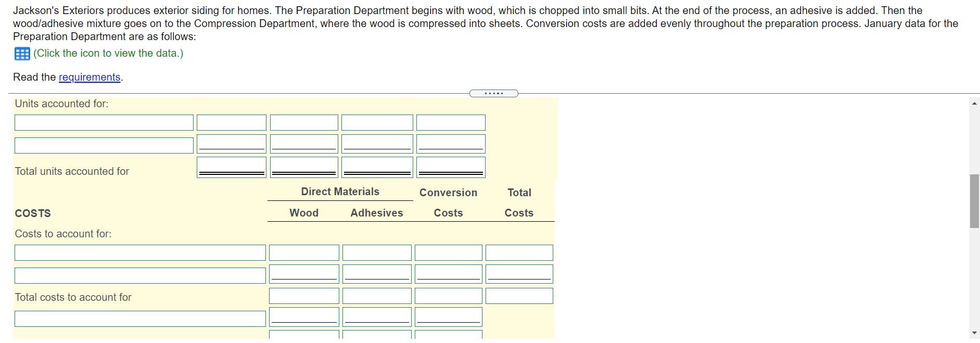Click first units row, third numeric field
Screen dimensions: 980x343
(x=377, y=123)
